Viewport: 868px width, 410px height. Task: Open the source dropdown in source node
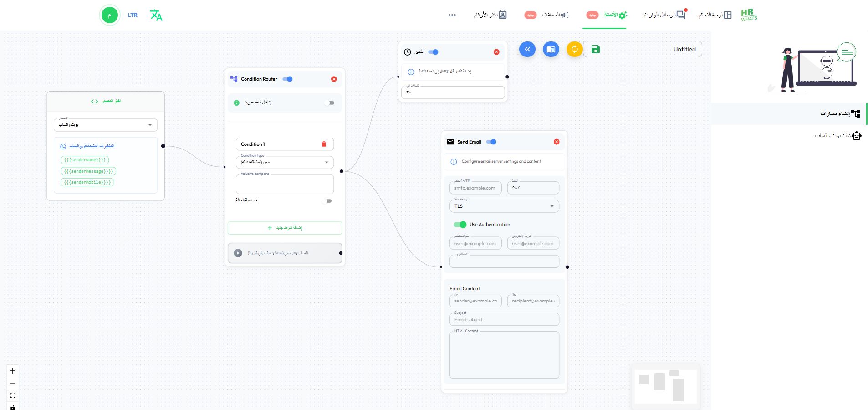pos(105,125)
